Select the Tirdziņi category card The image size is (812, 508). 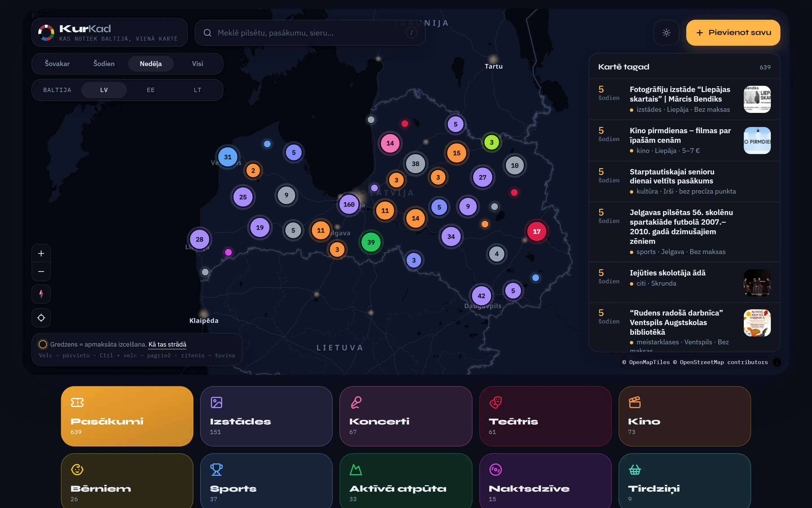[685, 480]
